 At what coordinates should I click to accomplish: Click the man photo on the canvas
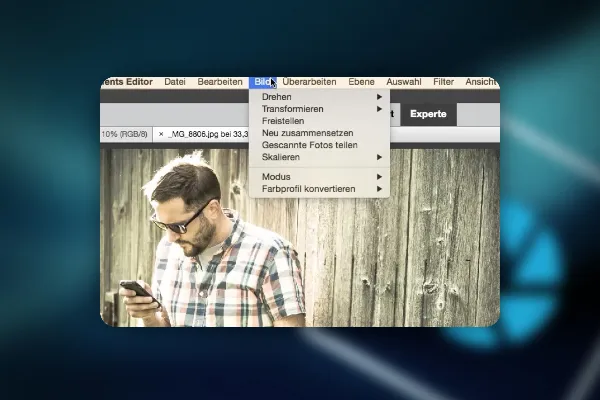pos(300,237)
